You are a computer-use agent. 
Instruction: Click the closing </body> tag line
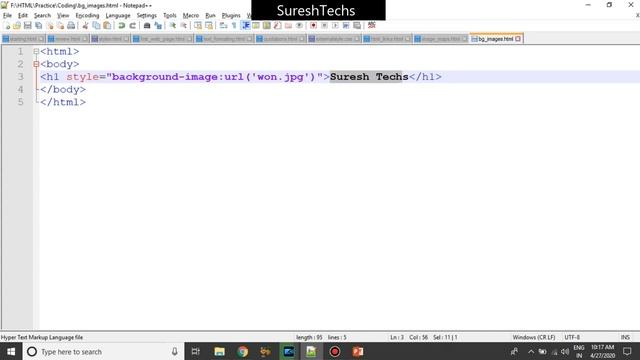click(x=63, y=89)
